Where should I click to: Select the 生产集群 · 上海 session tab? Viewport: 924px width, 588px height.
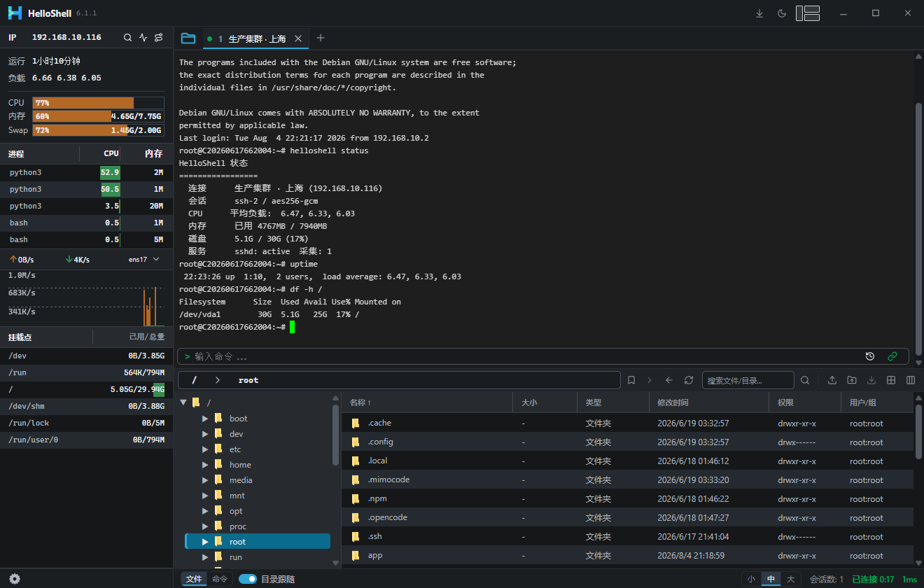point(255,38)
